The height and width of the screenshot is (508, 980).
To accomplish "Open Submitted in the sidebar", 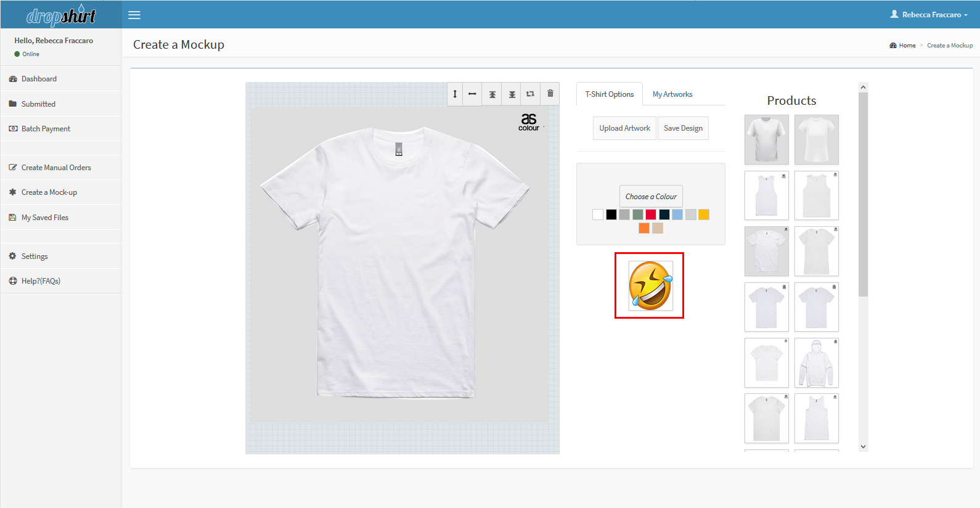I will click(61, 104).
